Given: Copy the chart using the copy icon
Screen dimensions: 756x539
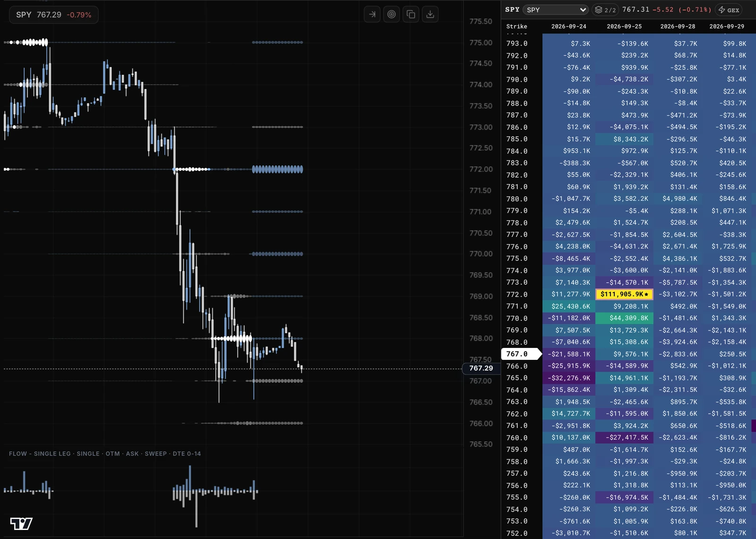Looking at the screenshot, I should point(411,14).
